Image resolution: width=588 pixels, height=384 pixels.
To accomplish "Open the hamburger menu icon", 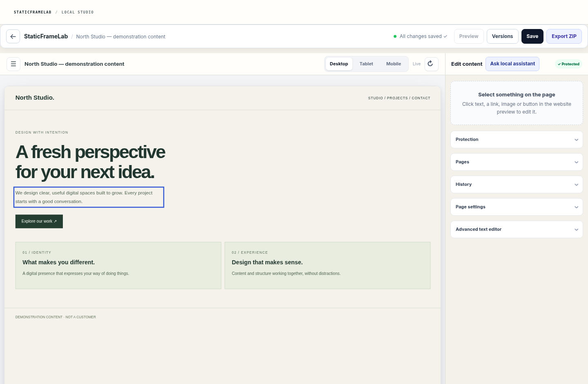I will pyautogui.click(x=13, y=64).
